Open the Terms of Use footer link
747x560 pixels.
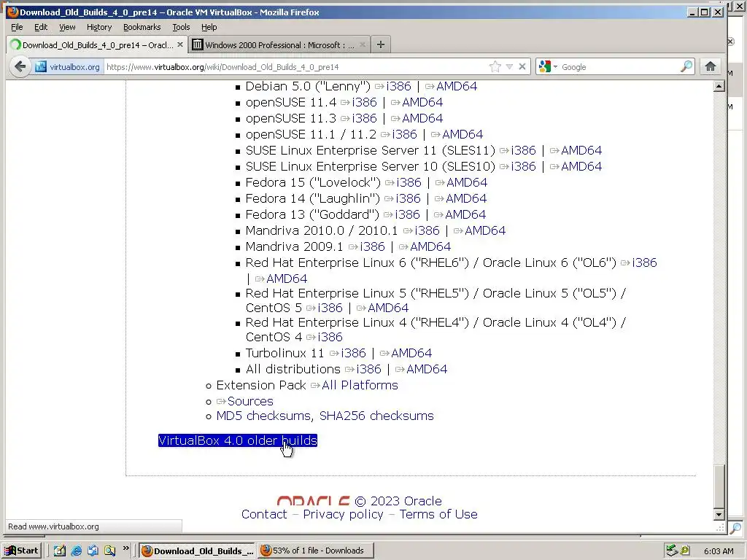[x=438, y=514]
